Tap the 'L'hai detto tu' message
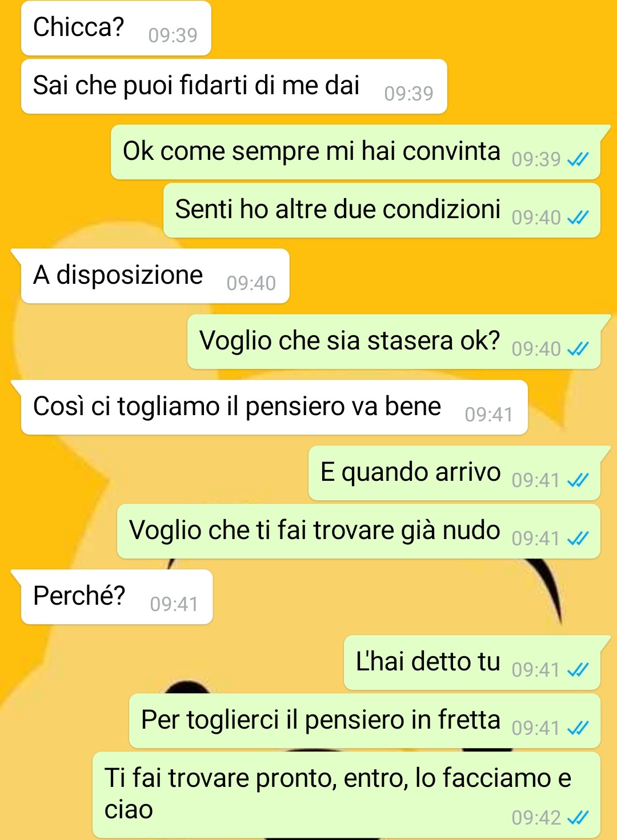Screen dimensions: 617x840 pyautogui.click(x=472, y=662)
